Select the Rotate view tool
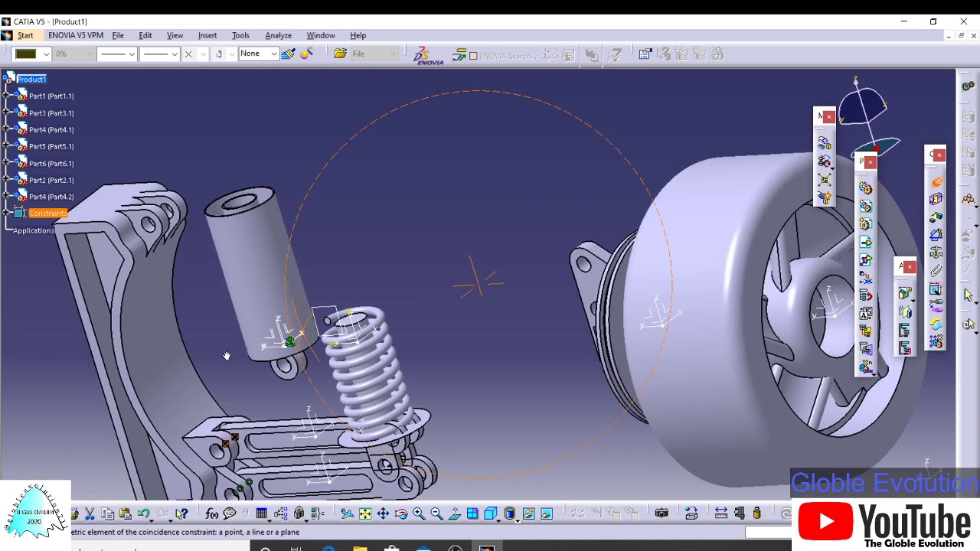 (x=401, y=514)
